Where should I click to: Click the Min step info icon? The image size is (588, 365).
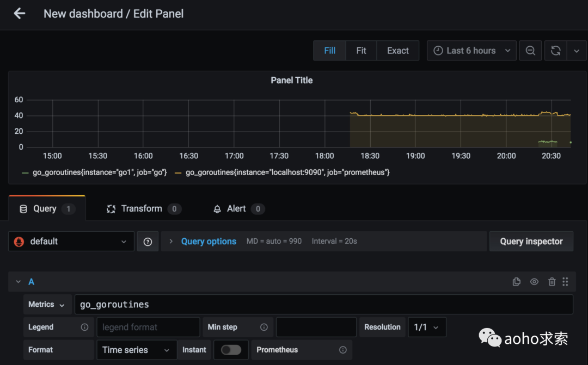[264, 327]
